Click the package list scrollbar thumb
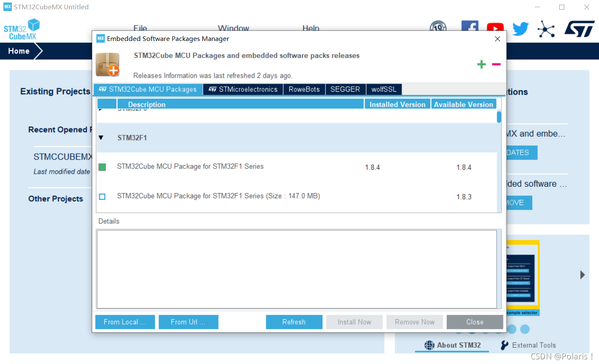The height and width of the screenshot is (364, 599). [x=499, y=117]
